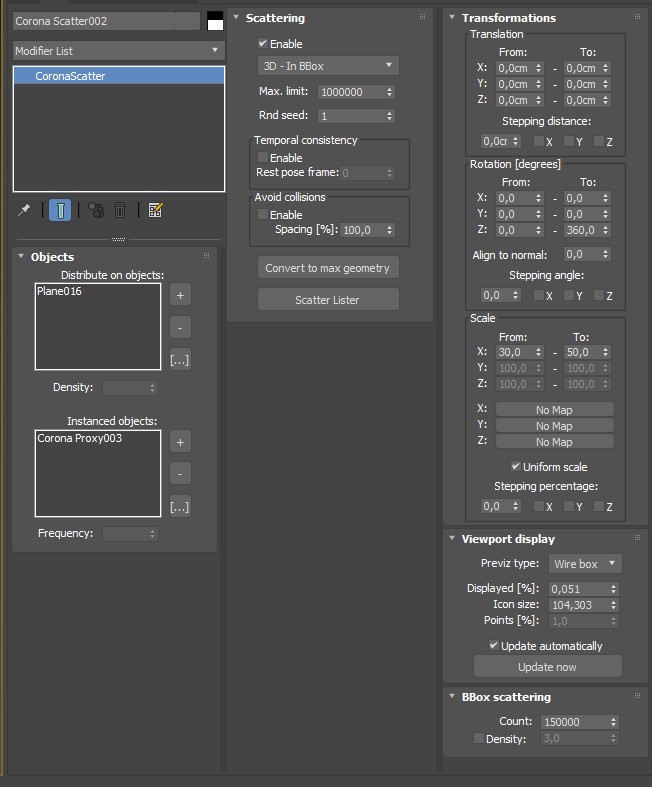Open Configure Modifier Sets icon
Image resolution: width=652 pixels, height=787 pixels.
(x=156, y=210)
